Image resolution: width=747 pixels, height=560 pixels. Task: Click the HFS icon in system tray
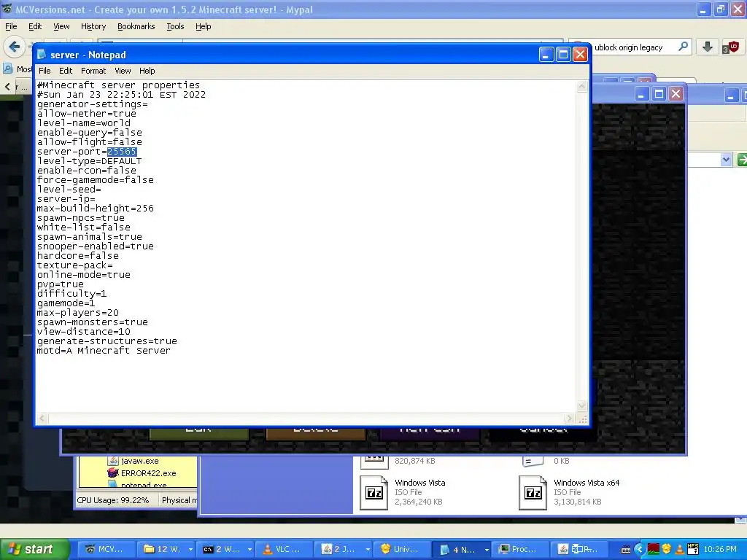pos(693,549)
